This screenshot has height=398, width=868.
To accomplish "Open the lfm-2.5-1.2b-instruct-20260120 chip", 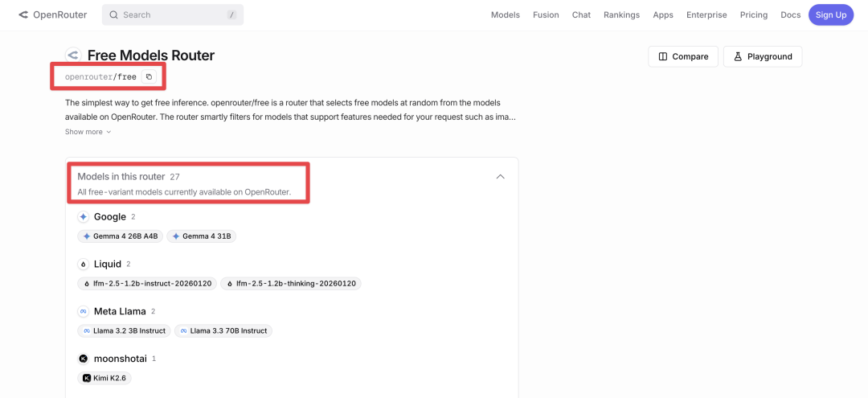I will (x=147, y=283).
